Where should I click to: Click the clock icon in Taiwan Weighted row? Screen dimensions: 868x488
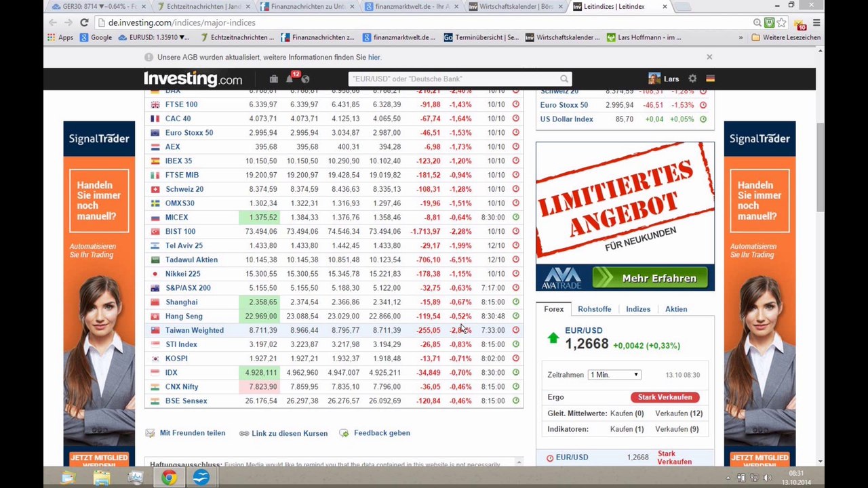(515, 330)
